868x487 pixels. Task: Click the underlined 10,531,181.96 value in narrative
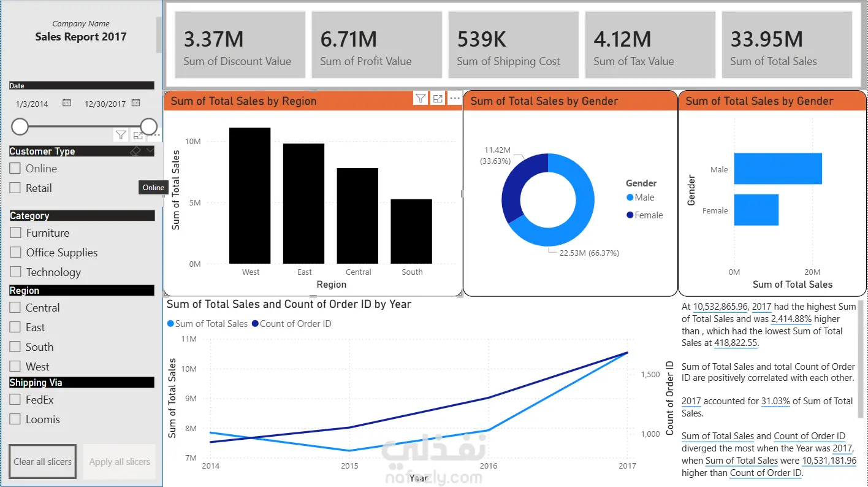(829, 461)
